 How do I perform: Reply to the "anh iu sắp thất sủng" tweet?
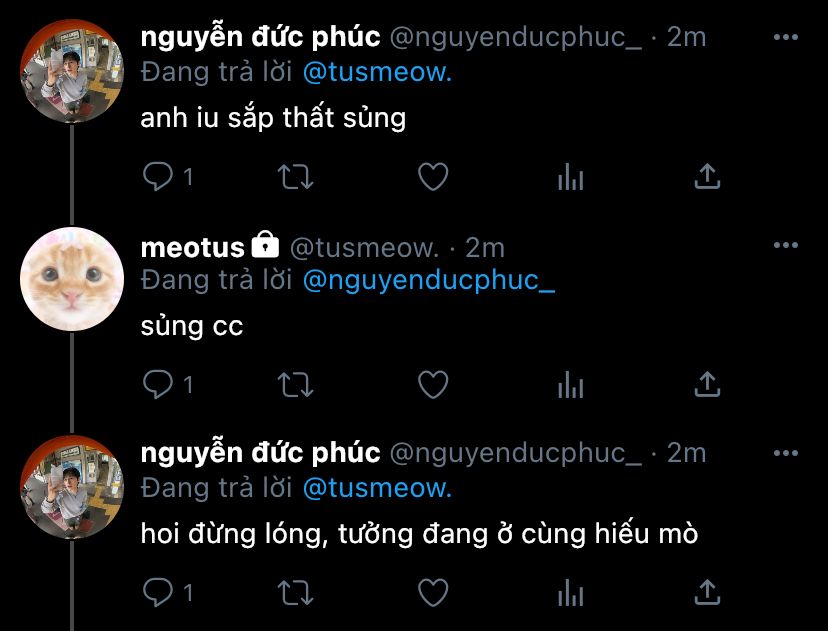pos(158,178)
